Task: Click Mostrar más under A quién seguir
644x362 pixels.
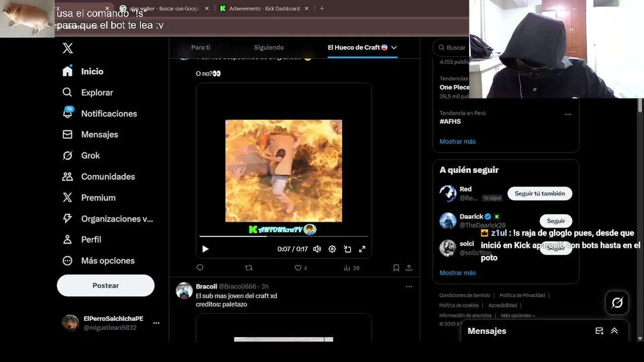Action: pos(457,273)
